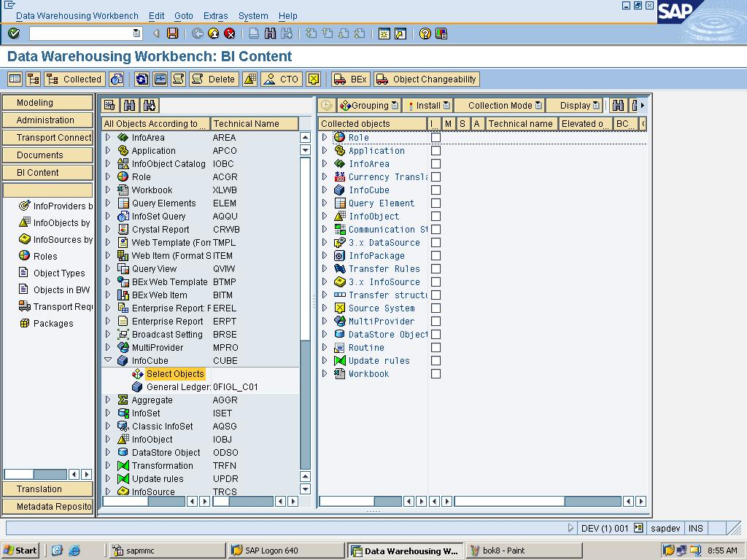Click the command input field

[86, 34]
